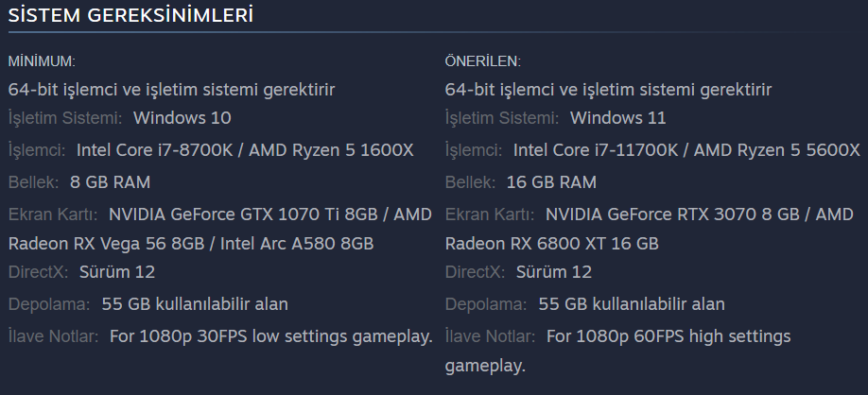Image resolution: width=868 pixels, height=395 pixels.
Task: Click the Windows 10 operating system text
Action: click(x=182, y=118)
